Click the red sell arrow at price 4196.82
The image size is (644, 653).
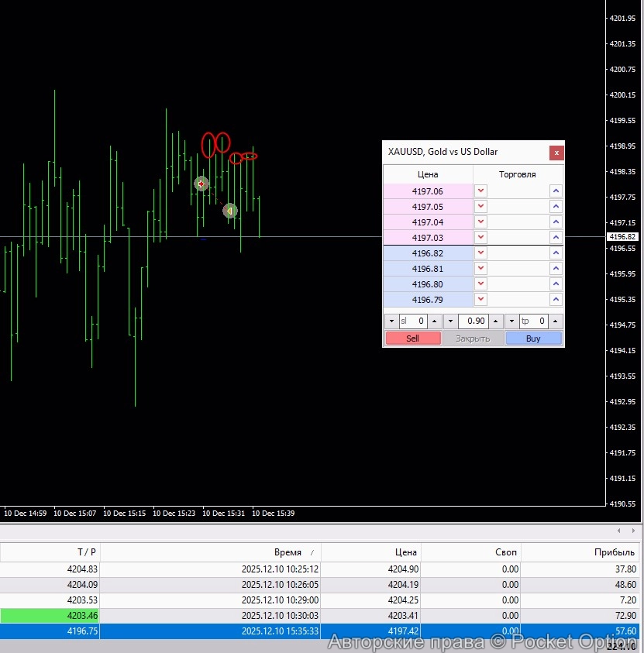pyautogui.click(x=480, y=253)
